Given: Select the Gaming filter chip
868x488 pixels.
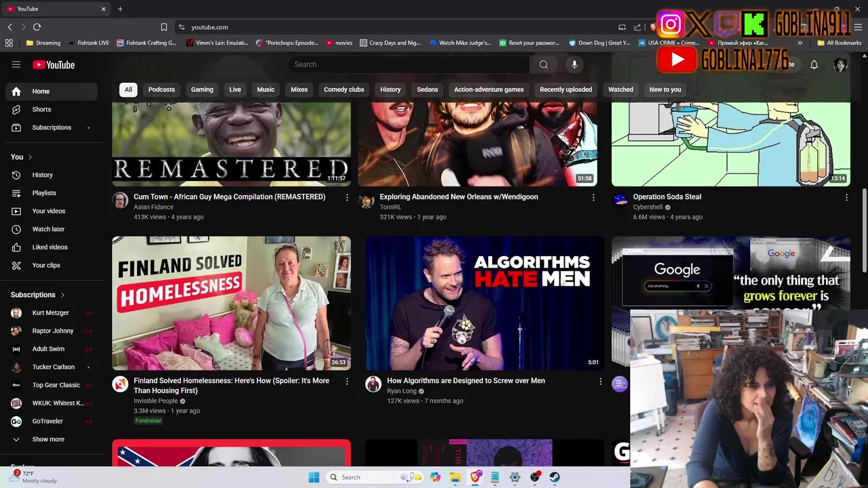Looking at the screenshot, I should (x=202, y=89).
